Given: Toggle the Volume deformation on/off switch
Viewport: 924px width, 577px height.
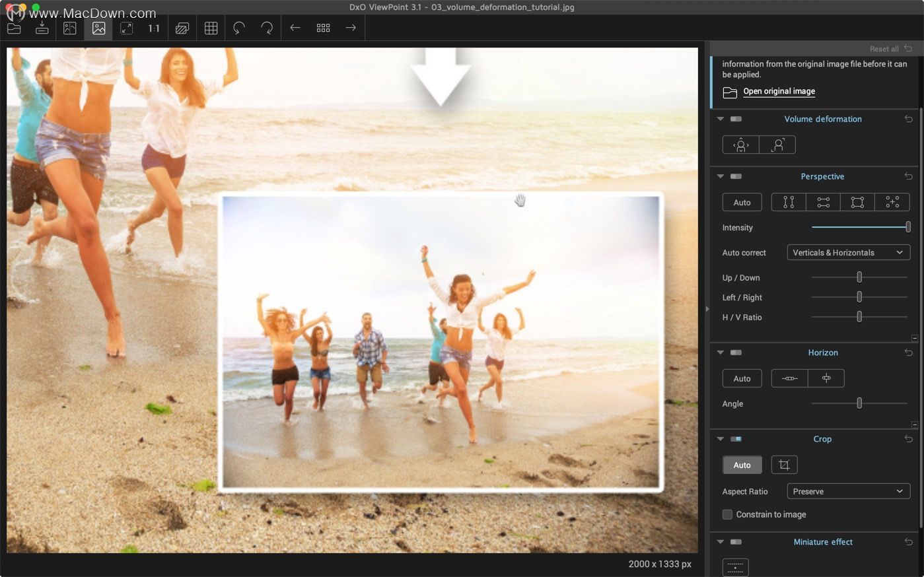Looking at the screenshot, I should [736, 119].
